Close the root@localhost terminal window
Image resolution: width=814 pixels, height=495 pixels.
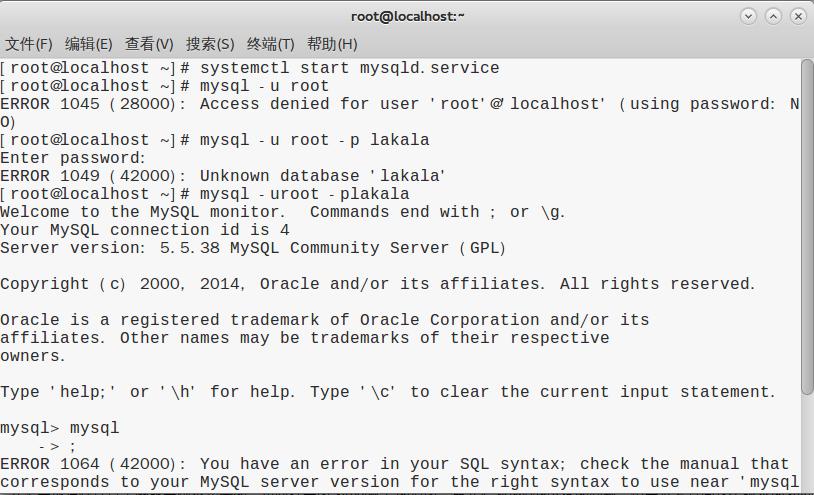click(798, 16)
